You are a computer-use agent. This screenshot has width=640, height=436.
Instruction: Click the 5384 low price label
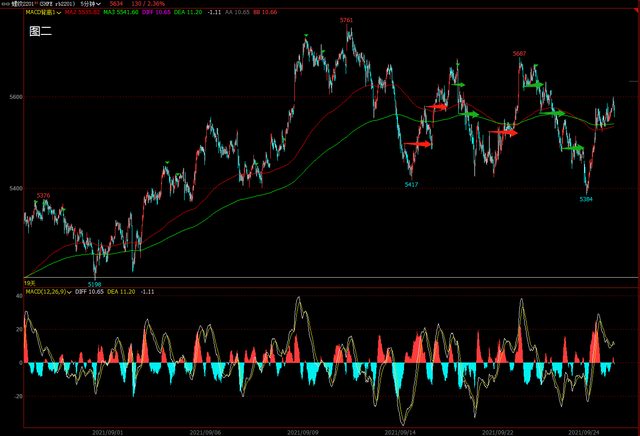tap(586, 200)
